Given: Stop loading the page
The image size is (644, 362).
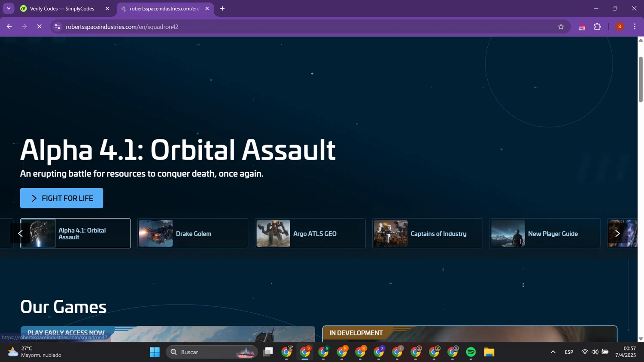Looking at the screenshot, I should tap(39, 27).
